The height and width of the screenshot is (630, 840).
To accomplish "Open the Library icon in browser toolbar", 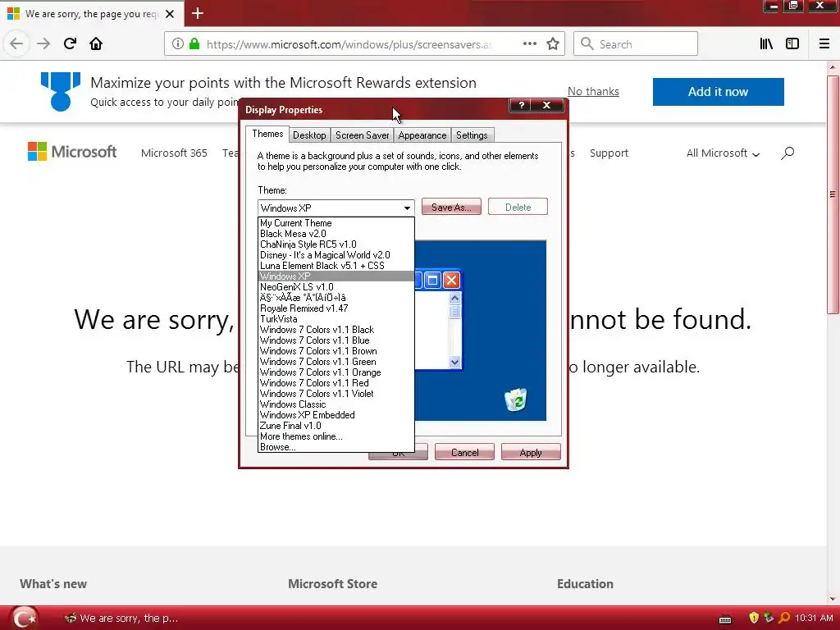I will 766,44.
